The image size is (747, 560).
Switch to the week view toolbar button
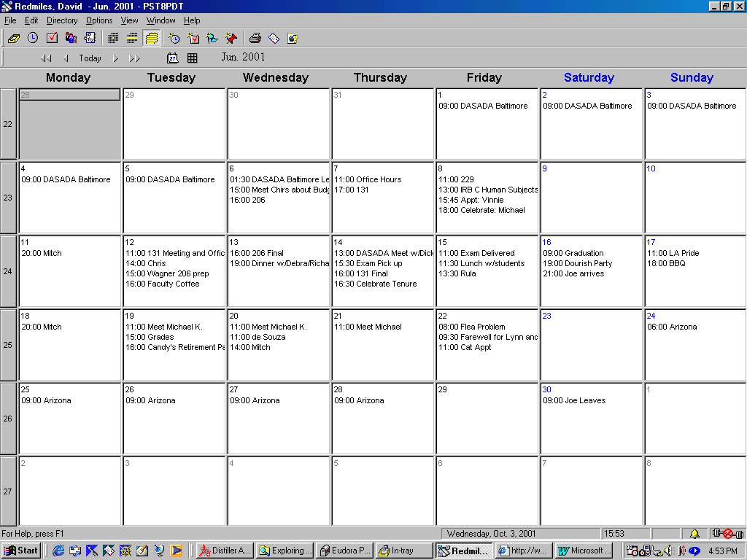pos(132,38)
